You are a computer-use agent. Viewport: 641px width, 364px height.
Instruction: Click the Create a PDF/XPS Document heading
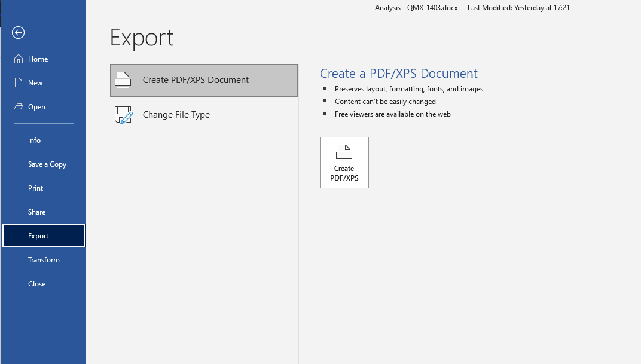click(399, 74)
